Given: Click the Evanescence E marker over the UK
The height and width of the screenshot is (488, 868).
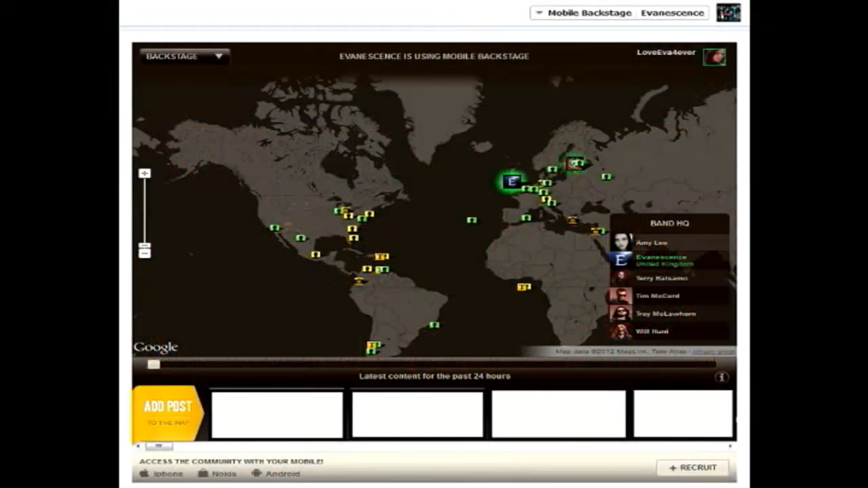Looking at the screenshot, I should tap(512, 181).
